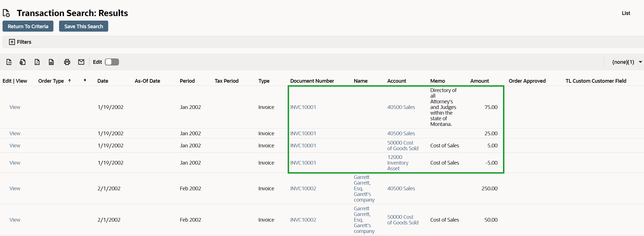This screenshot has height=236, width=644.
Task: Open INVC10001 in the 5.00 row
Action: [303, 146]
